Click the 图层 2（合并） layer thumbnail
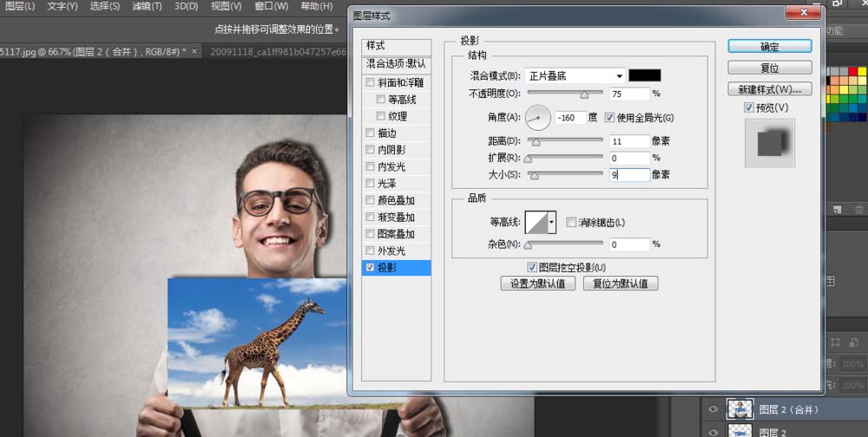 pos(740,409)
